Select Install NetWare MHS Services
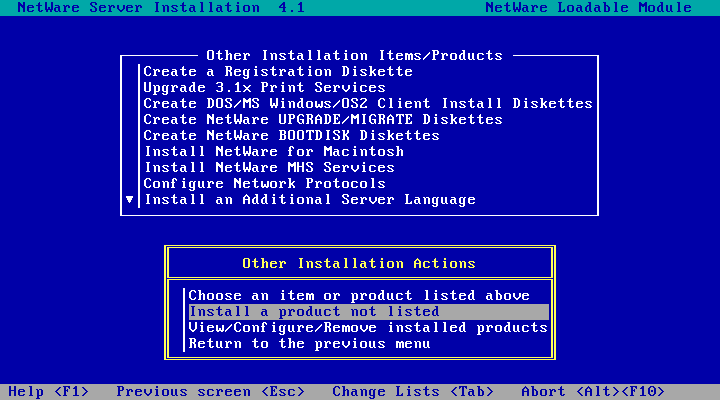720x400 pixels. [x=269, y=168]
